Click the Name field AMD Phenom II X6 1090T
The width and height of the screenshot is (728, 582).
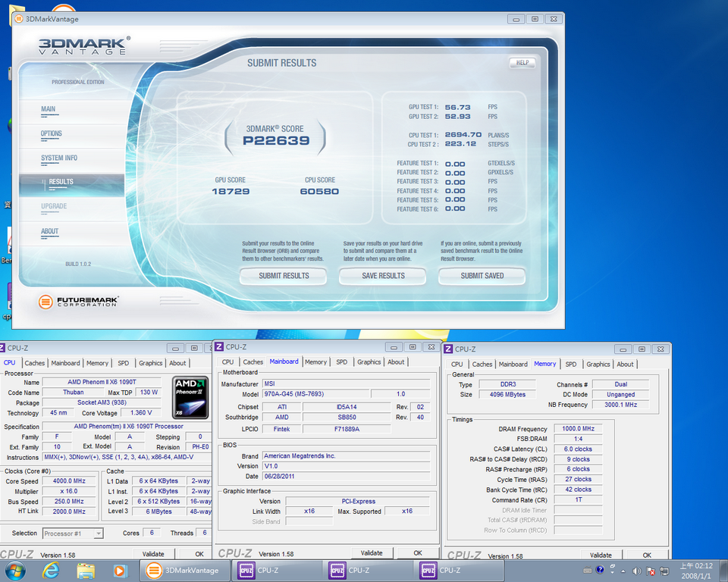[x=102, y=382]
